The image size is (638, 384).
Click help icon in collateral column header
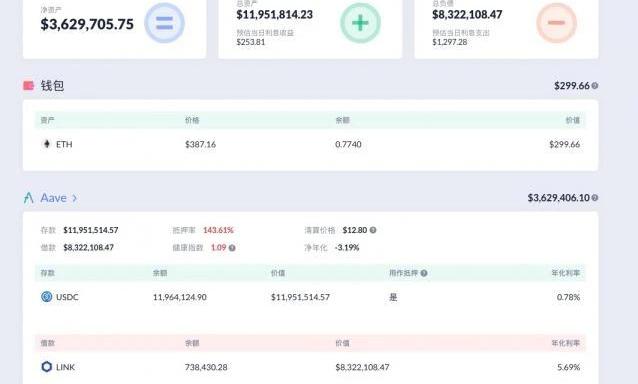[424, 273]
